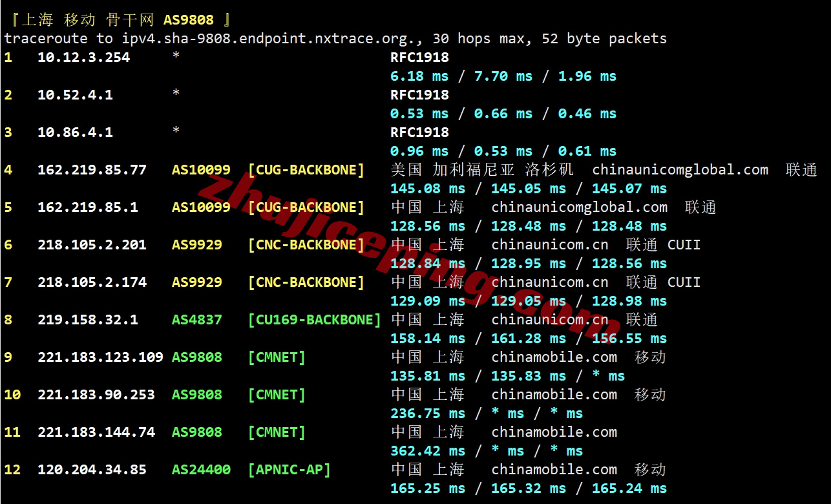Click 联通 CUII on the 218.105.2.201 row

(664, 245)
